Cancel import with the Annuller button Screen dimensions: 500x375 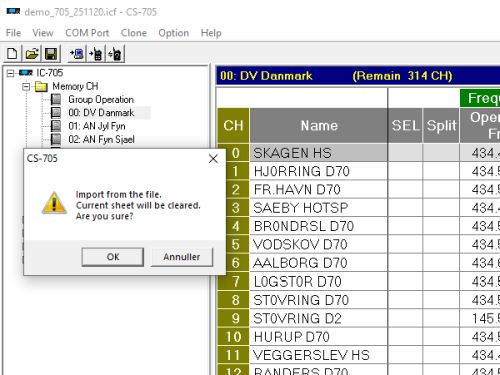click(182, 257)
